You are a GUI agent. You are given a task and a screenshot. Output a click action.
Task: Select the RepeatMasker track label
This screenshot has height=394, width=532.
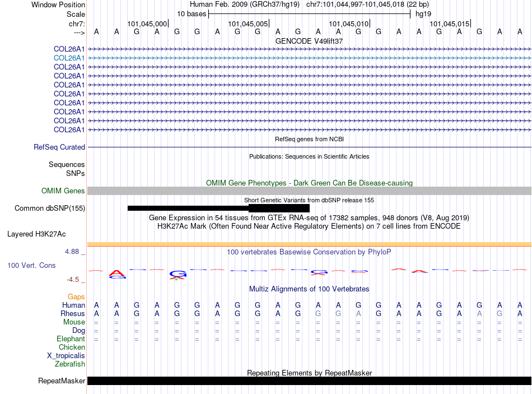click(x=62, y=381)
